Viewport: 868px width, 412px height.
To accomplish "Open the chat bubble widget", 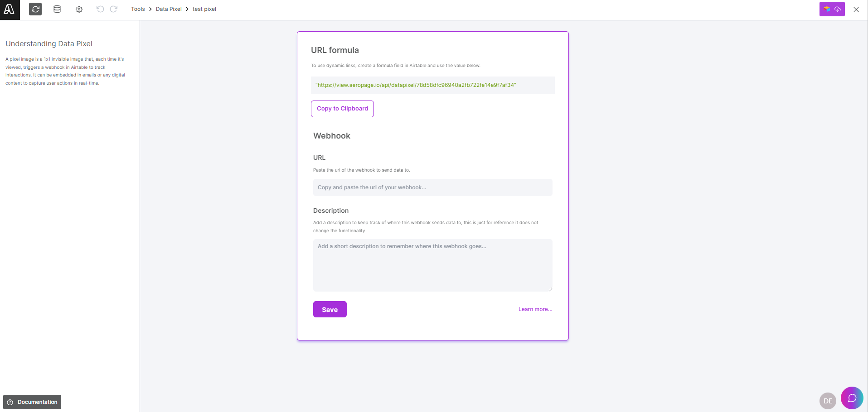I will pyautogui.click(x=852, y=398).
